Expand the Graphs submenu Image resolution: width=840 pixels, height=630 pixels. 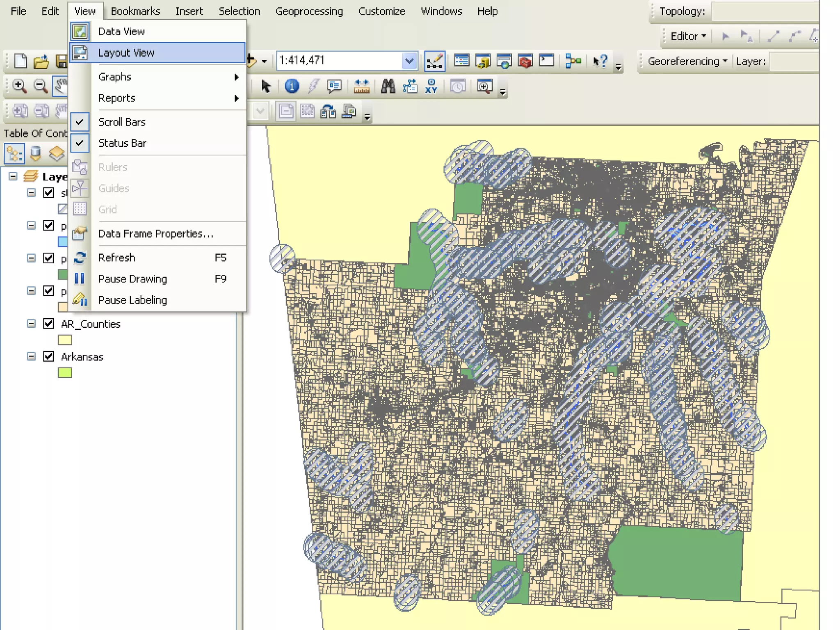115,77
